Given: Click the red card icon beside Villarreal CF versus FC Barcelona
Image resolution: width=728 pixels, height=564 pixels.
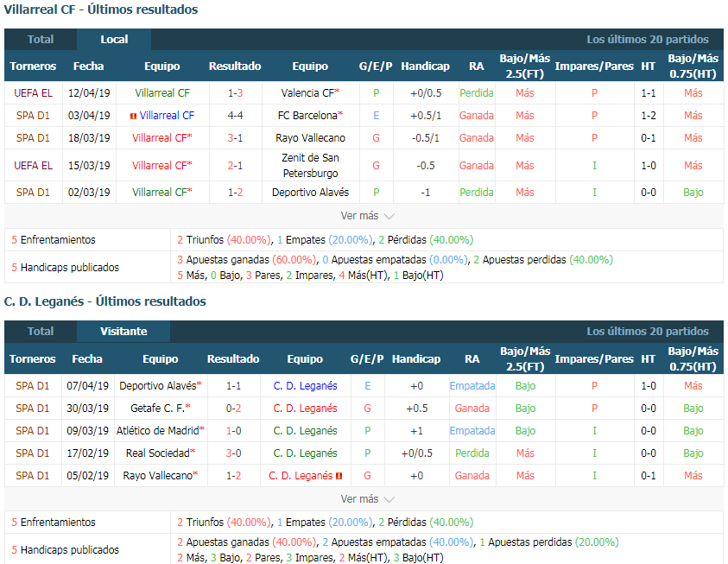Looking at the screenshot, I should coord(133,116).
